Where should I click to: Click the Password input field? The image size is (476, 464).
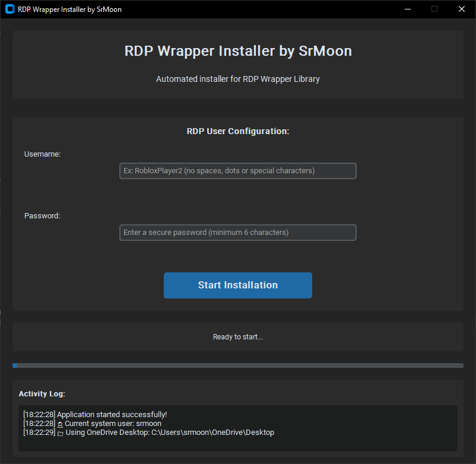237,232
